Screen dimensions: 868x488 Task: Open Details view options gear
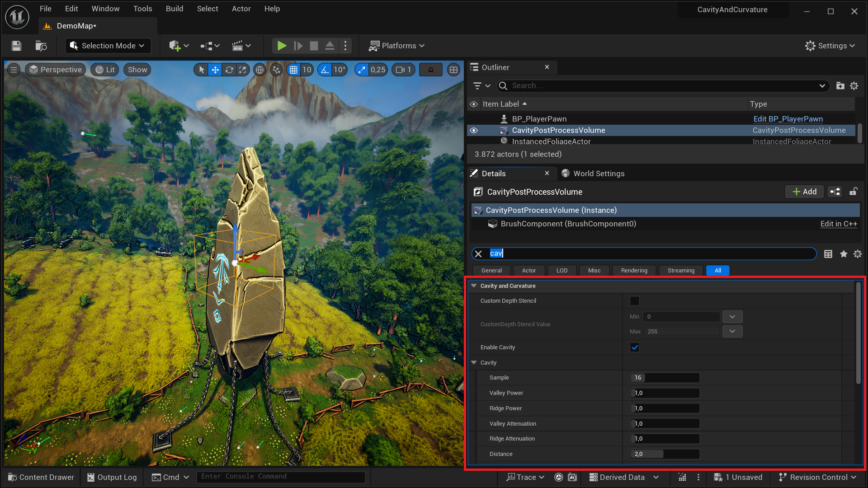click(858, 254)
